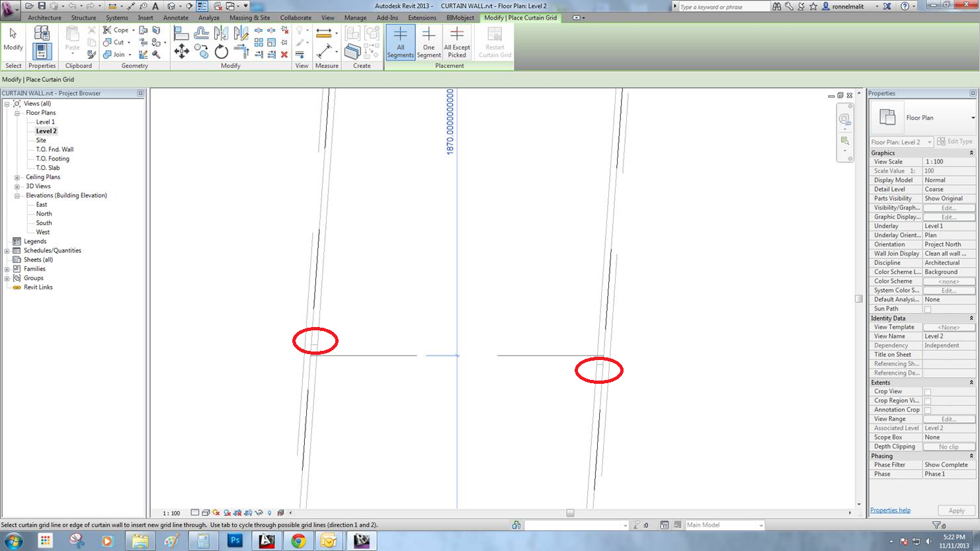Open the Structure ribbon tab
The height and width of the screenshot is (551, 980).
coord(83,18)
